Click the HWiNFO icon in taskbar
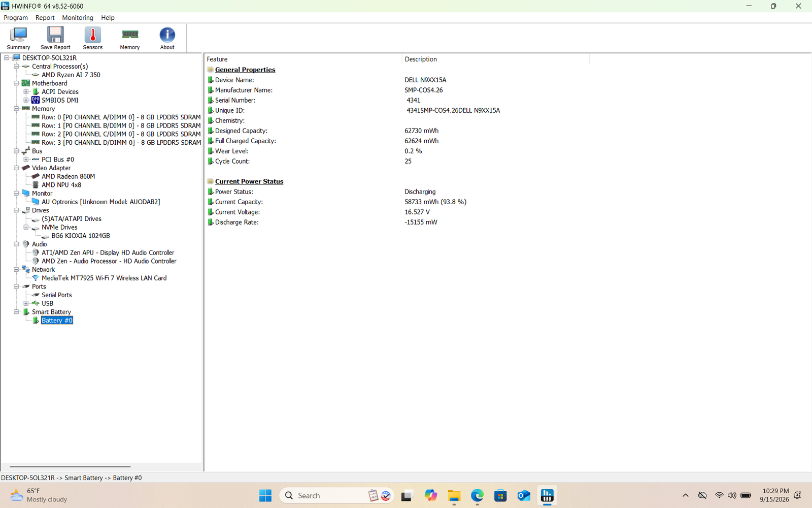Screen dimensions: 812x508 click(547, 495)
